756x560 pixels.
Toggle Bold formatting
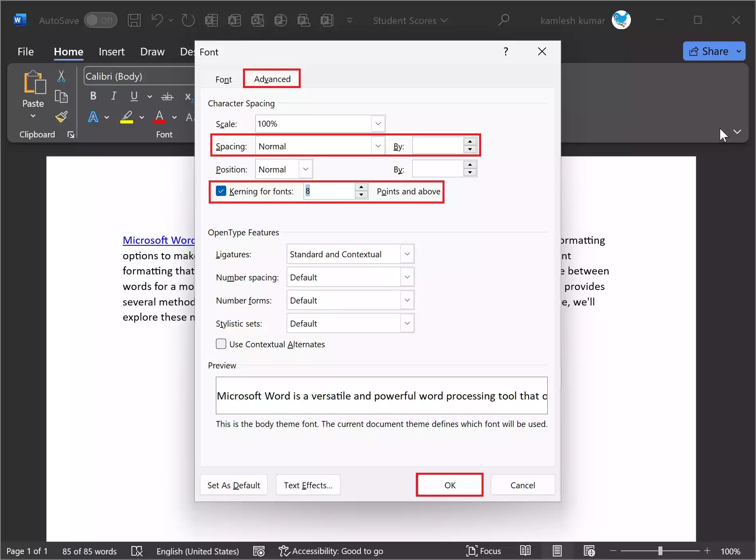click(93, 96)
